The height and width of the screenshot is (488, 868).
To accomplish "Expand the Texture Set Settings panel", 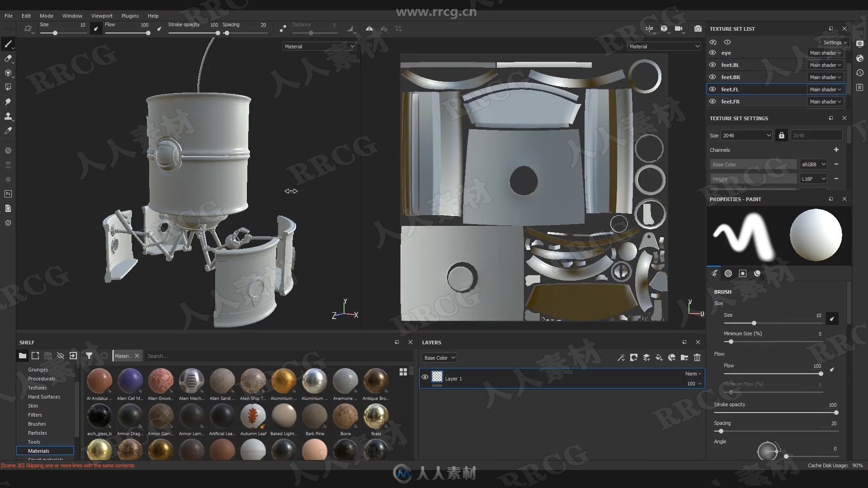I will pos(831,118).
